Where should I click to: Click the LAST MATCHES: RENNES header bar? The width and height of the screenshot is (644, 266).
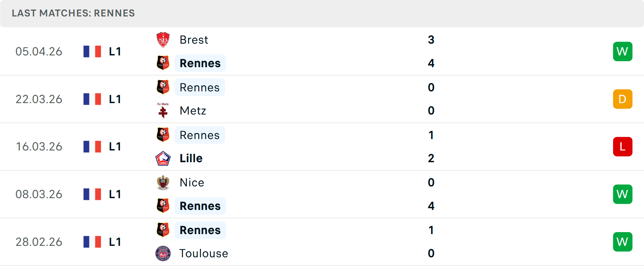[73, 13]
